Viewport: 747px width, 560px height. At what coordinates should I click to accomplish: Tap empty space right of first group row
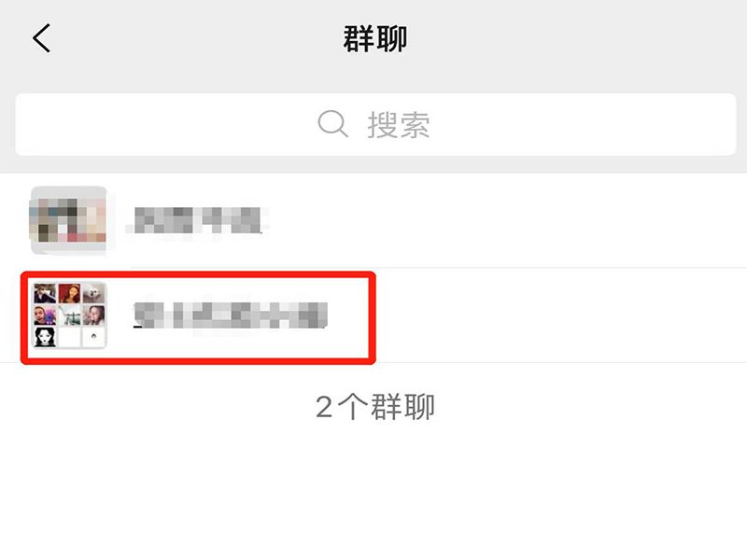505,220
